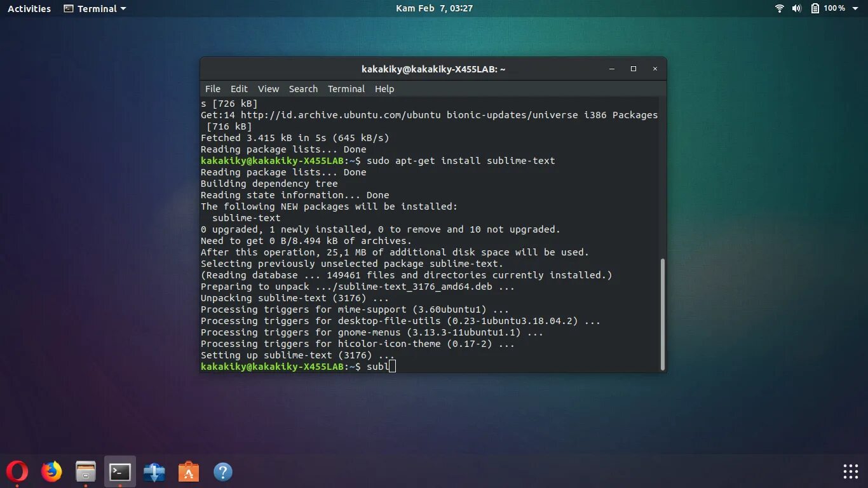Click the desktop-file-utils triggers line
The height and width of the screenshot is (488, 868).
click(400, 321)
